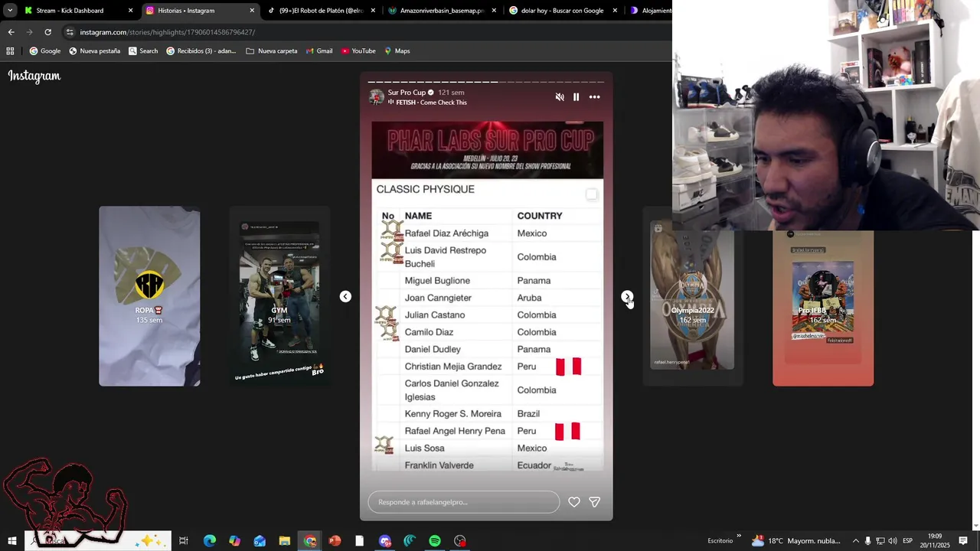Click the Instagram logo

click(34, 76)
